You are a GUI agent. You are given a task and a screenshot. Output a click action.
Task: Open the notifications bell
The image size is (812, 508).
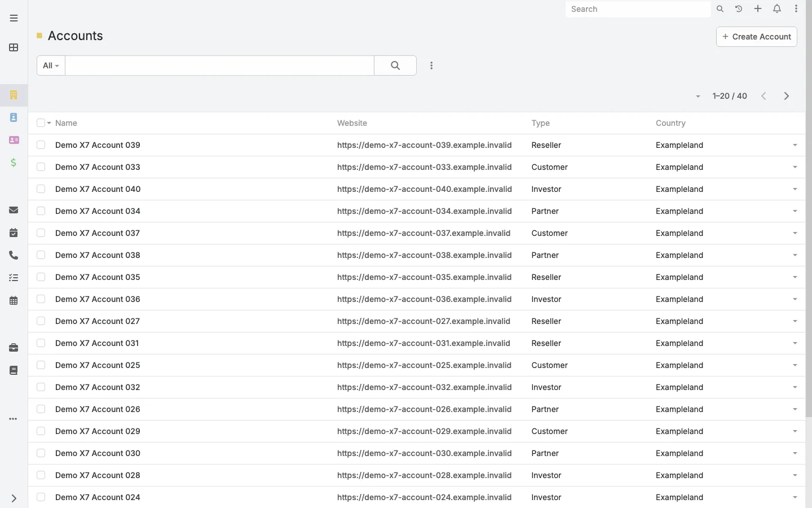777,9
